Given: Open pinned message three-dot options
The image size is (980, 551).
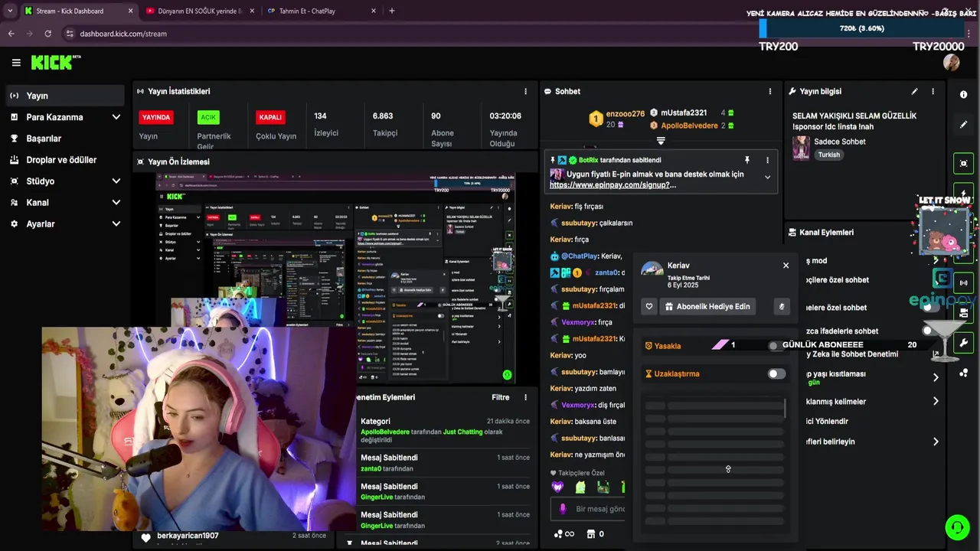Looking at the screenshot, I should tap(767, 160).
